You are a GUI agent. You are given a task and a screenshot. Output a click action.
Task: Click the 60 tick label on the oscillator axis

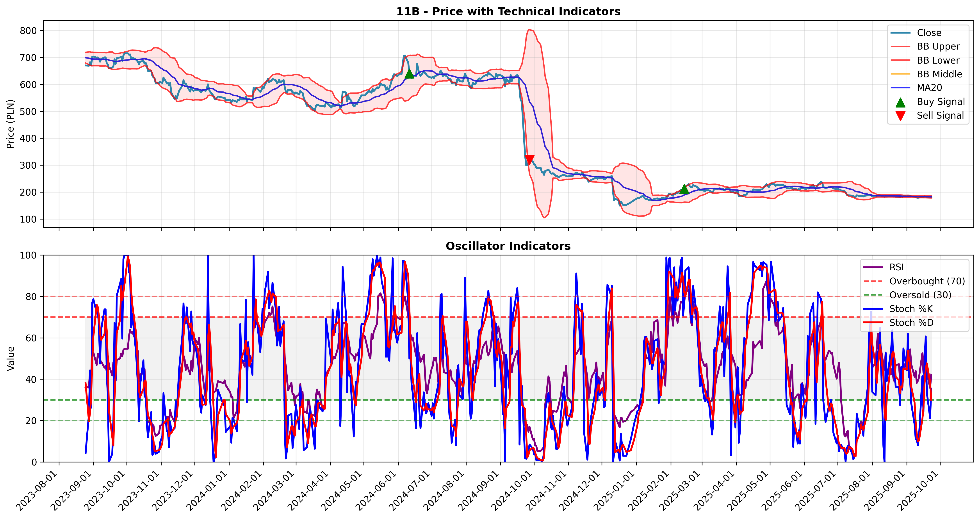pyautogui.click(x=32, y=338)
